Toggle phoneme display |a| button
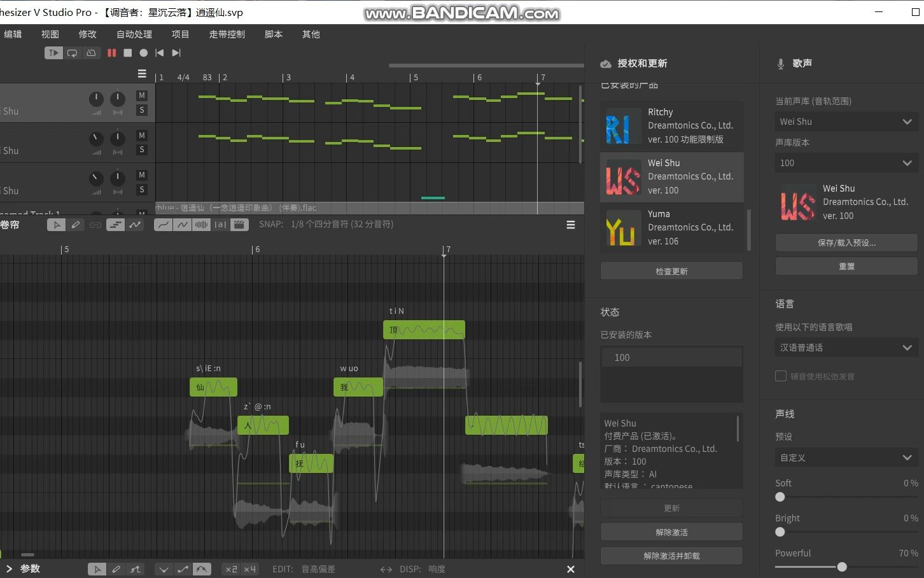The width and height of the screenshot is (924, 578). coord(220,225)
